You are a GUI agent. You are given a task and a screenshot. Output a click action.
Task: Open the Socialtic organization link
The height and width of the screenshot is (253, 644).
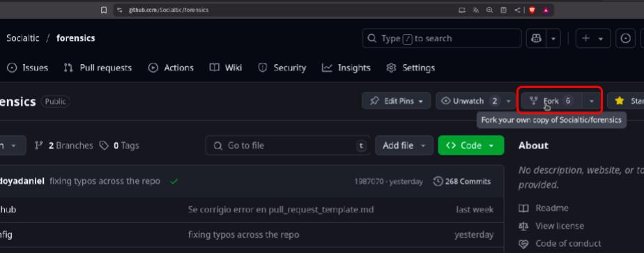pos(23,38)
